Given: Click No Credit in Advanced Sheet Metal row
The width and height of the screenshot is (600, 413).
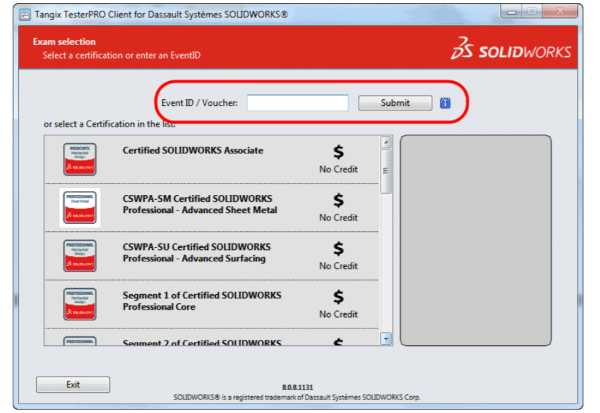Looking at the screenshot, I should (x=338, y=217).
